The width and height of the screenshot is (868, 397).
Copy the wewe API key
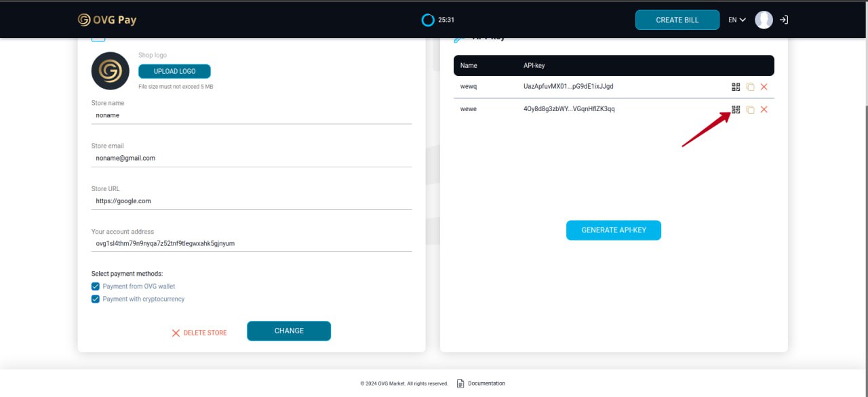(750, 110)
